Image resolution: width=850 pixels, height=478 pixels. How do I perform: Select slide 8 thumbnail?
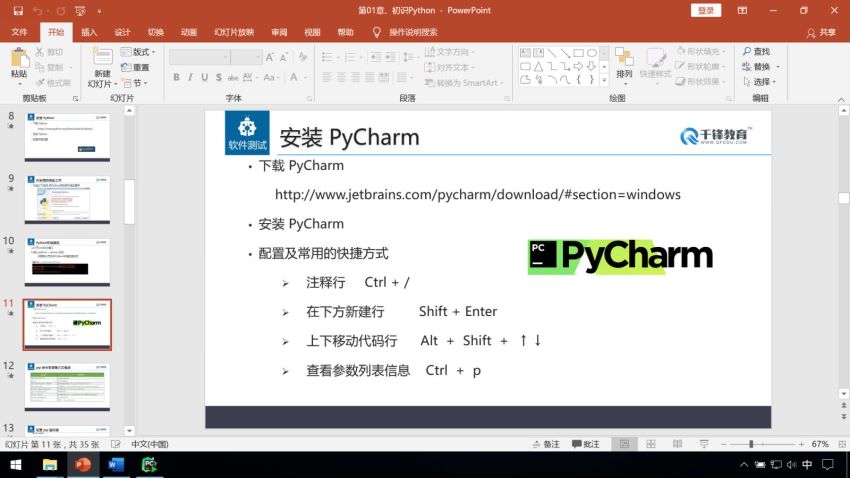tap(67, 137)
